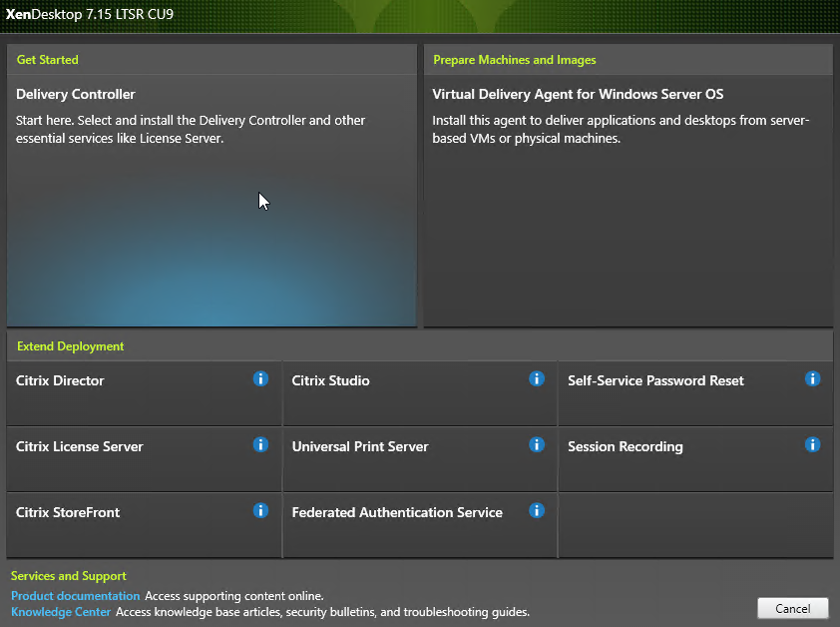
Task: Click the 'Prepare Machines and Images' heading
Action: point(515,60)
